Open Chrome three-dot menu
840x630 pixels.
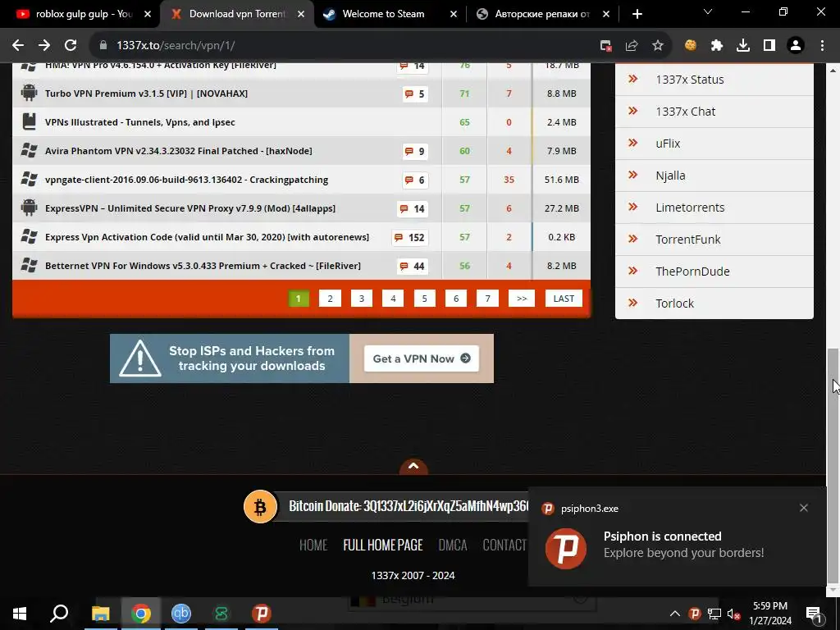pyautogui.click(x=822, y=46)
